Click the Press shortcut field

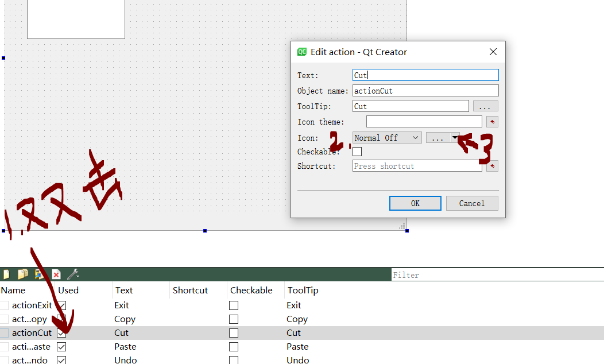pyautogui.click(x=417, y=166)
